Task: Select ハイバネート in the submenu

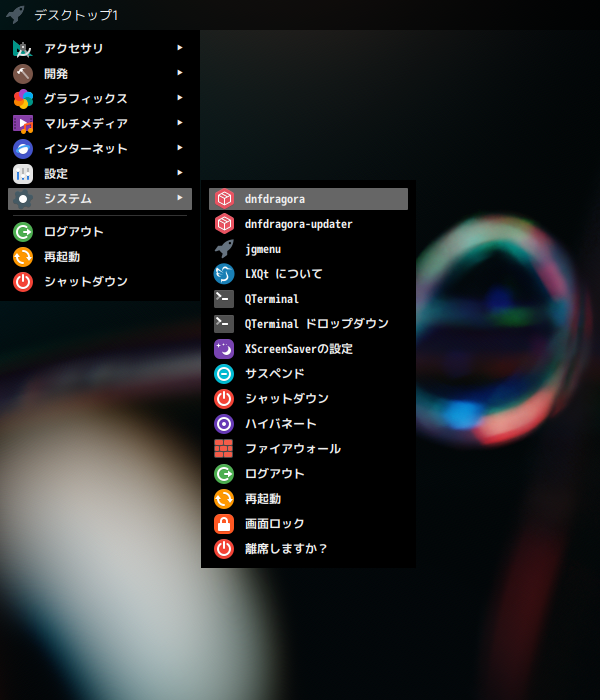Action: click(x=308, y=424)
